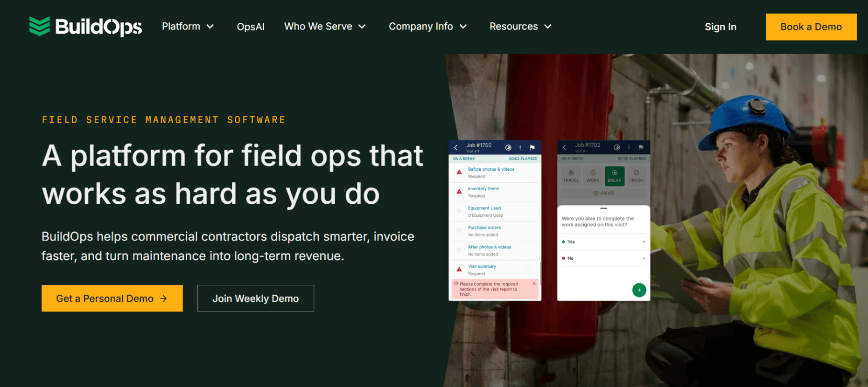Select the WORK status button

593,176
